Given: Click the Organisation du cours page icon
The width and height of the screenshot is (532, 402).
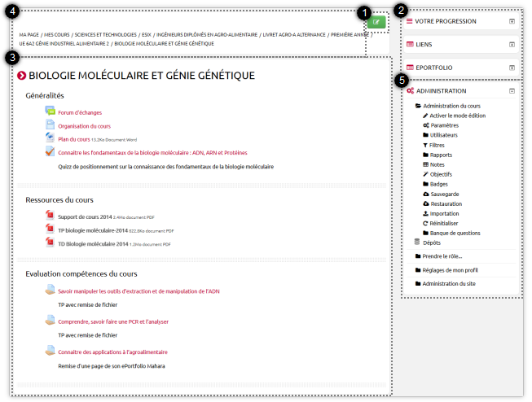Looking at the screenshot, I should [x=51, y=125].
